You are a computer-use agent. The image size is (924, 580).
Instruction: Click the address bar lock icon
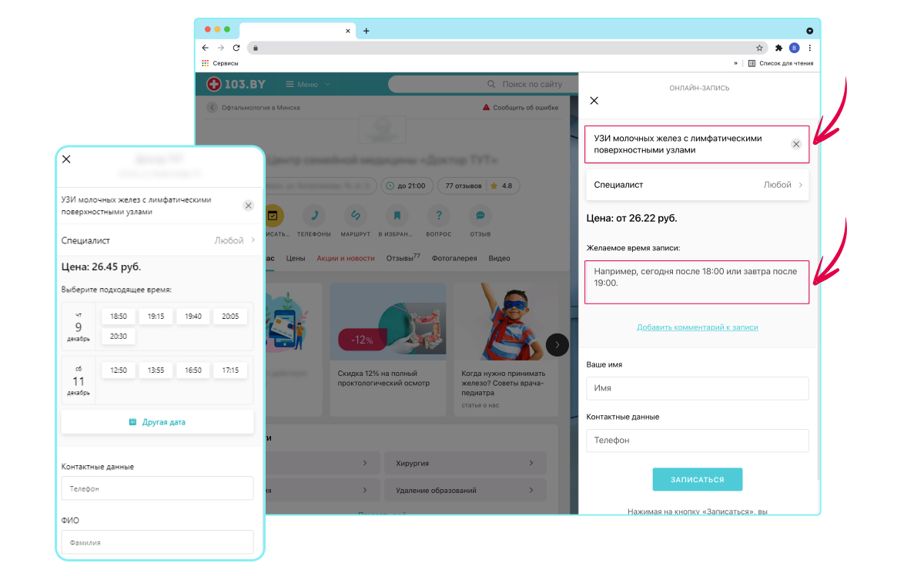click(256, 48)
